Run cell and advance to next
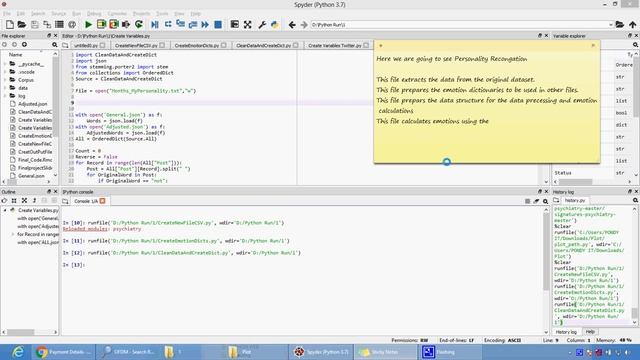 click(113, 24)
